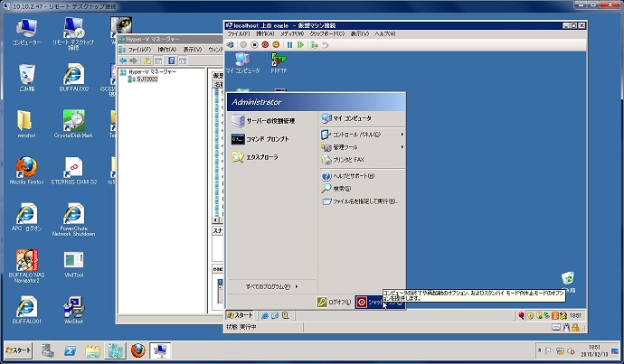Open the WinShot desktop shortcut

pyautogui.click(x=74, y=308)
